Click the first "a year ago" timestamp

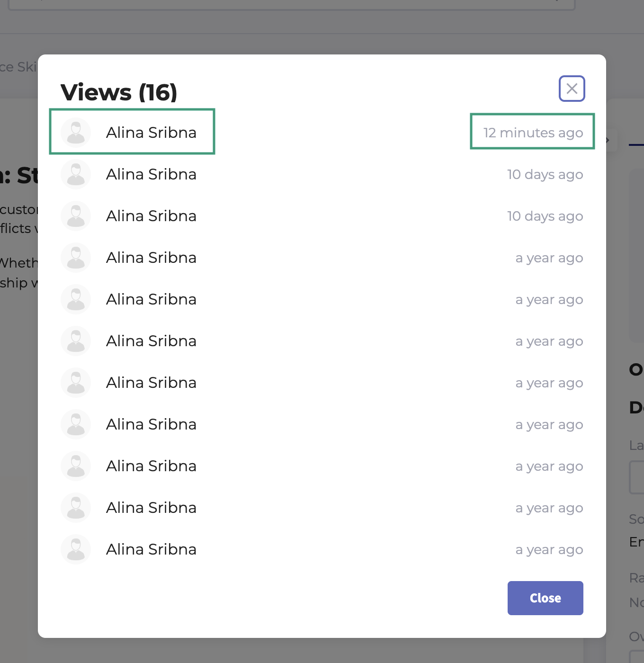coord(549,258)
